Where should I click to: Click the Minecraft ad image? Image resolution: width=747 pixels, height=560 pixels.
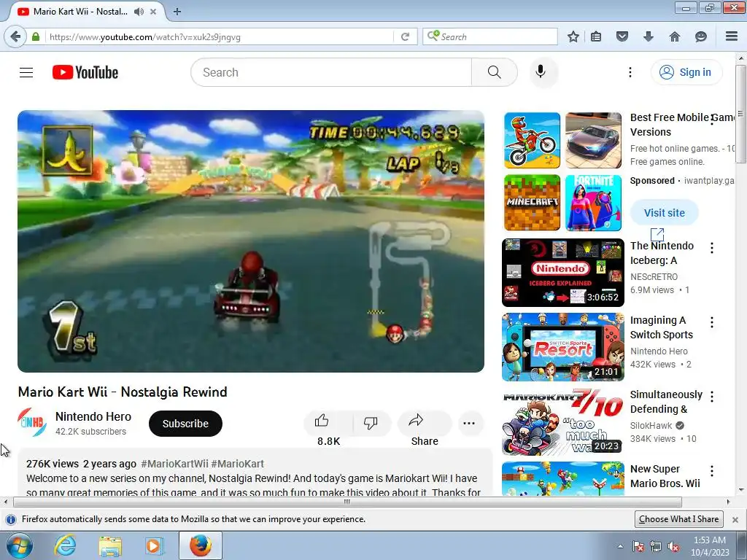[532, 203]
